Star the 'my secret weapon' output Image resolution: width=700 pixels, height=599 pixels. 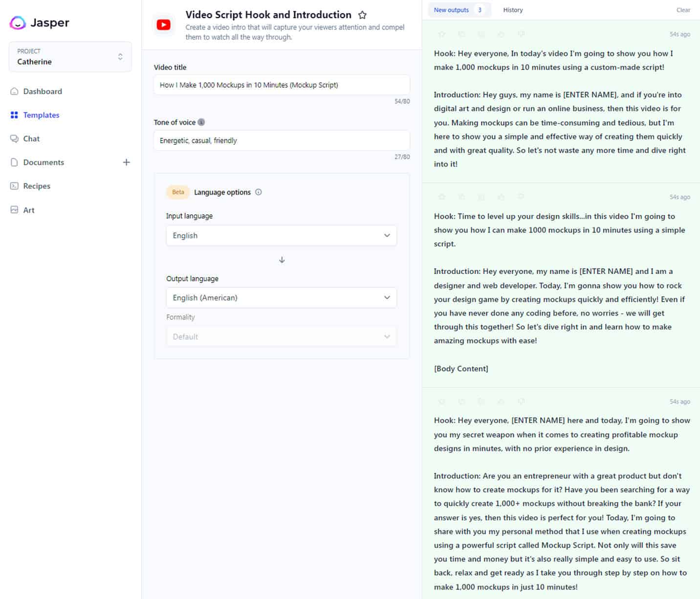[x=442, y=401]
